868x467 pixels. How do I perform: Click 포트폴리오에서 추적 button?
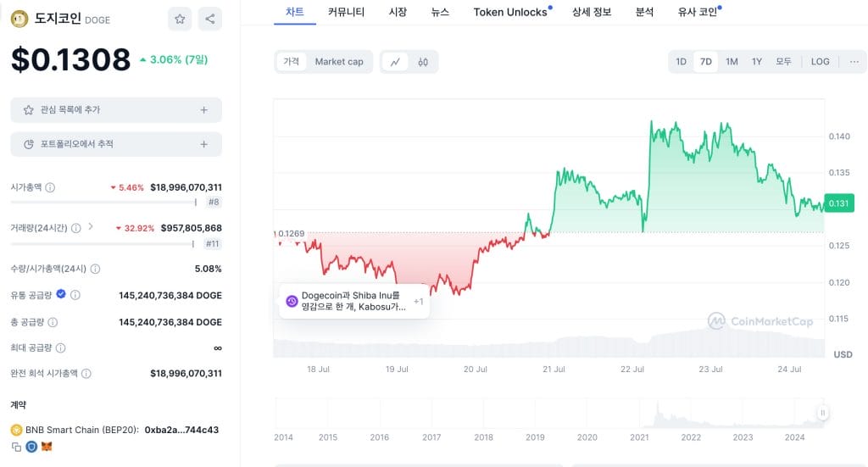[x=116, y=144]
